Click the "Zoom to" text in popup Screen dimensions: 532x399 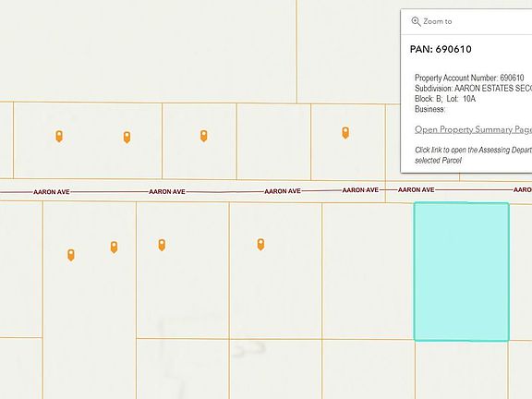point(438,21)
